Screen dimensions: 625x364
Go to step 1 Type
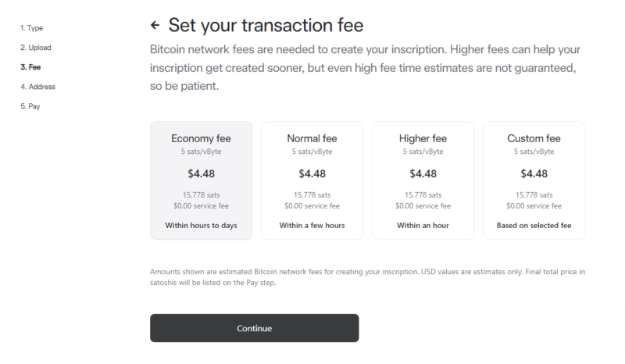pos(31,28)
